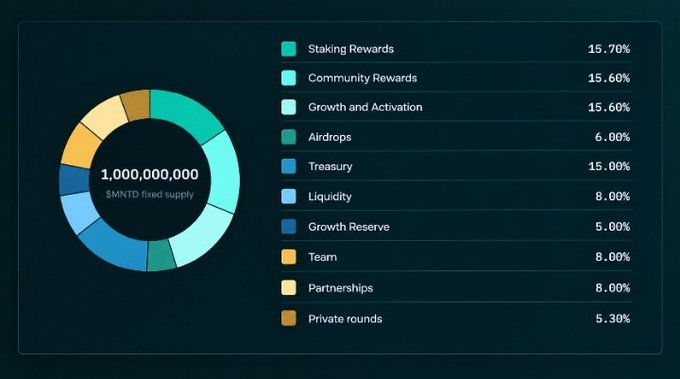This screenshot has width=680, height=379.
Task: Click the medium blue Treasury donut segment
Action: [116, 247]
